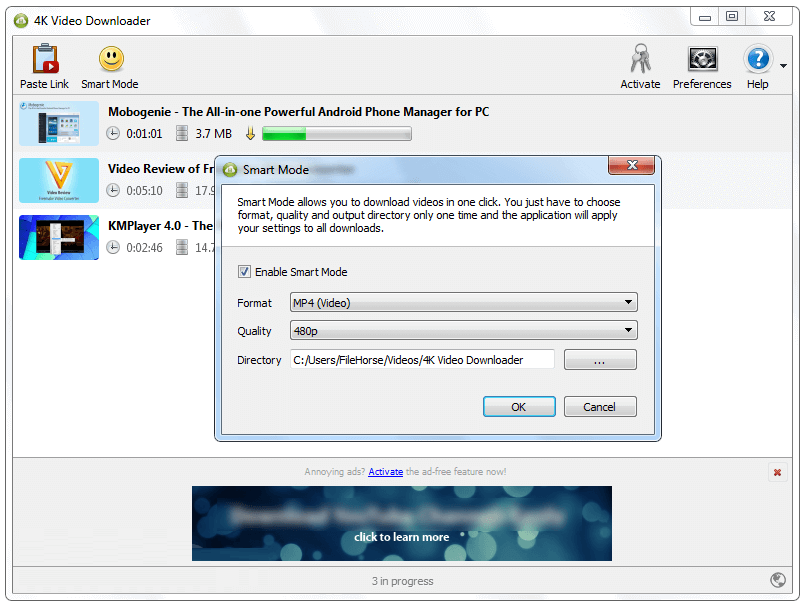Click the globe icon in the status bar
The height and width of the screenshot is (610, 807).
coord(778,580)
